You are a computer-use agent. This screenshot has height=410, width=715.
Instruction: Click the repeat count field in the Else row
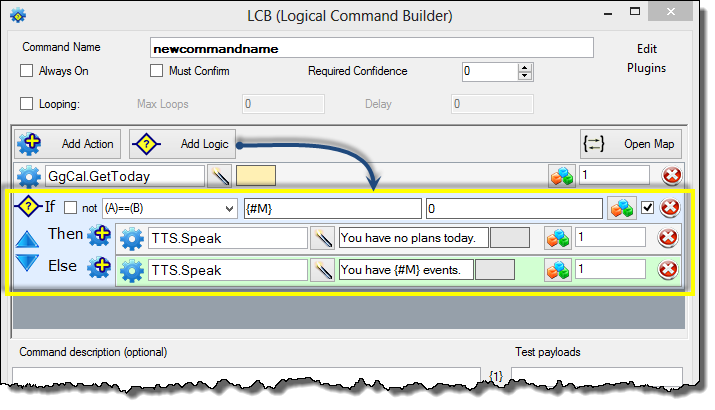click(x=610, y=269)
